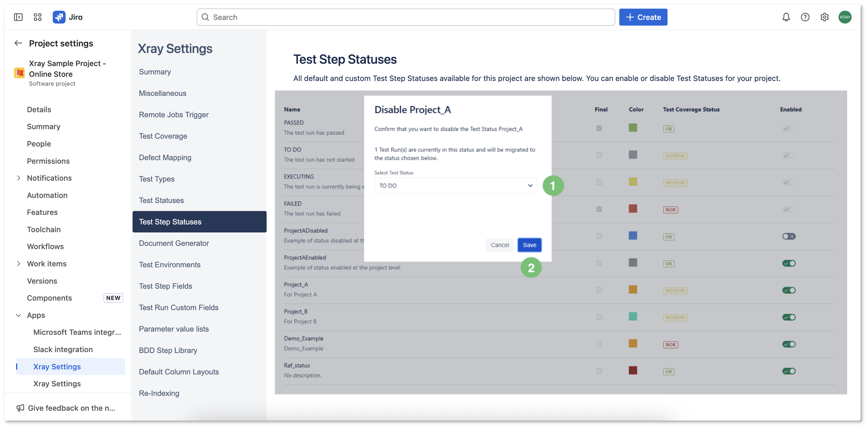868x428 pixels.
Task: Click NOTRUN badge in EXECUTING row
Action: [x=675, y=183]
